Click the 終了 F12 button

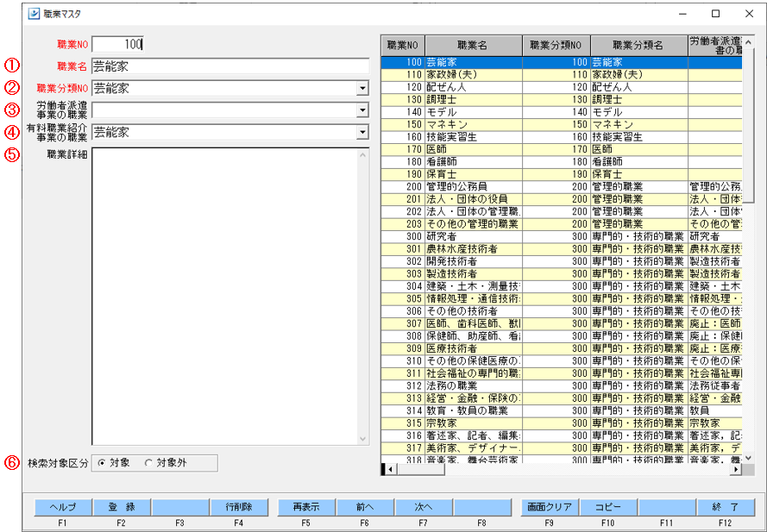coord(726,507)
